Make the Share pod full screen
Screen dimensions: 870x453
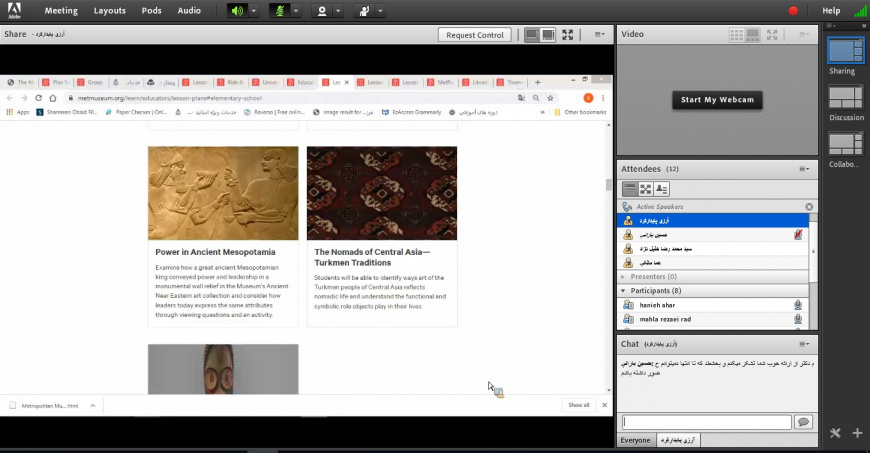568,35
